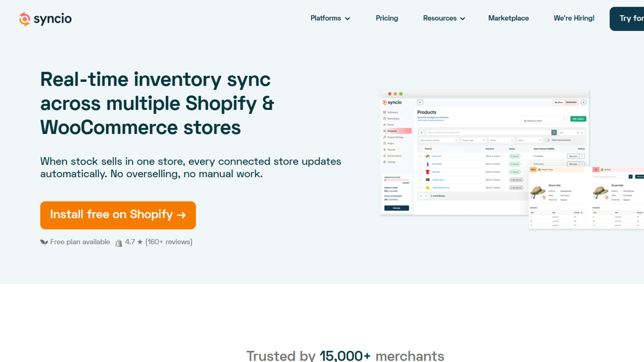Open the Syncio Products dashboard preview image
The image size is (644, 362).
(x=512, y=160)
